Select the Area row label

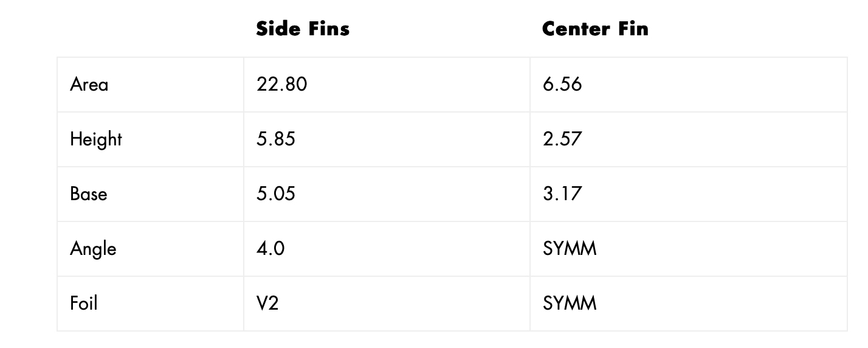tap(89, 84)
